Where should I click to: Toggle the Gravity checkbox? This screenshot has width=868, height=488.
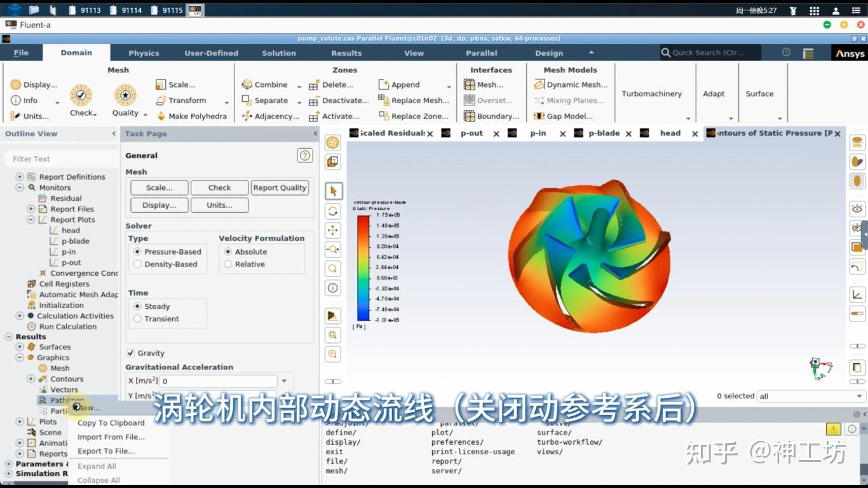click(x=130, y=353)
